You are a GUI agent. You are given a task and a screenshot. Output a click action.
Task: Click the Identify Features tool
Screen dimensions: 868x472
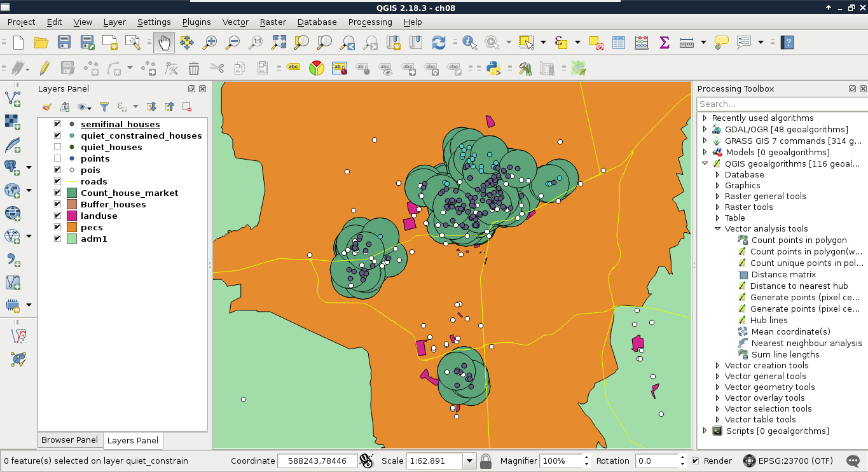[470, 43]
